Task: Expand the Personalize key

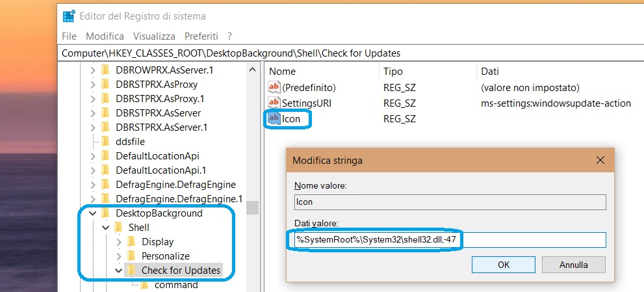Action: [119, 256]
